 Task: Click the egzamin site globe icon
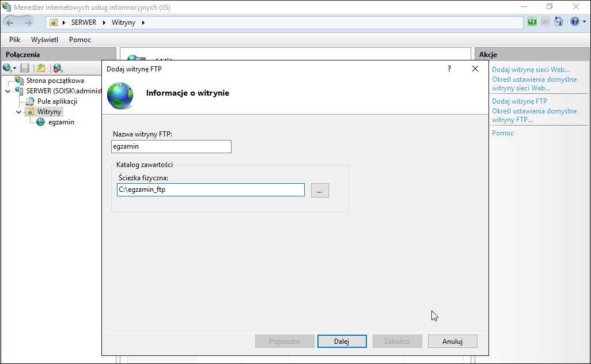(x=41, y=122)
